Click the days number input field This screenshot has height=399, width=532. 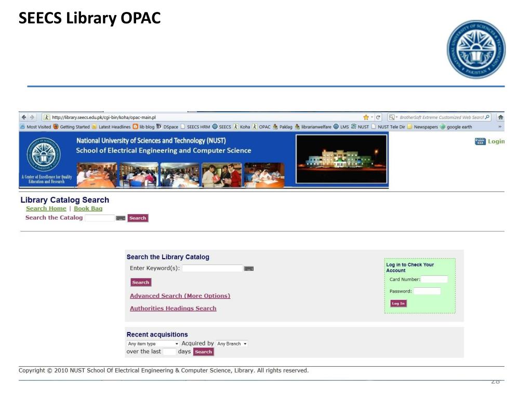pyautogui.click(x=169, y=352)
